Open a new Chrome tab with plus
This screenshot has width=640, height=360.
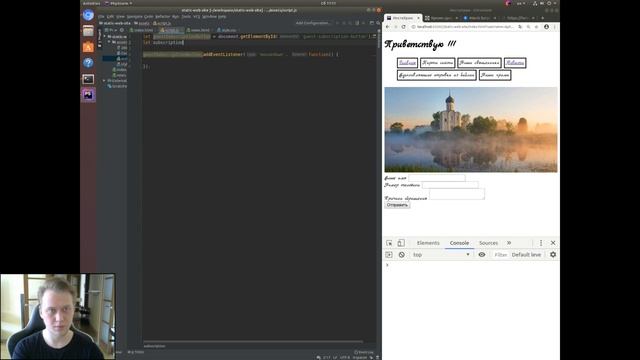[542, 18]
